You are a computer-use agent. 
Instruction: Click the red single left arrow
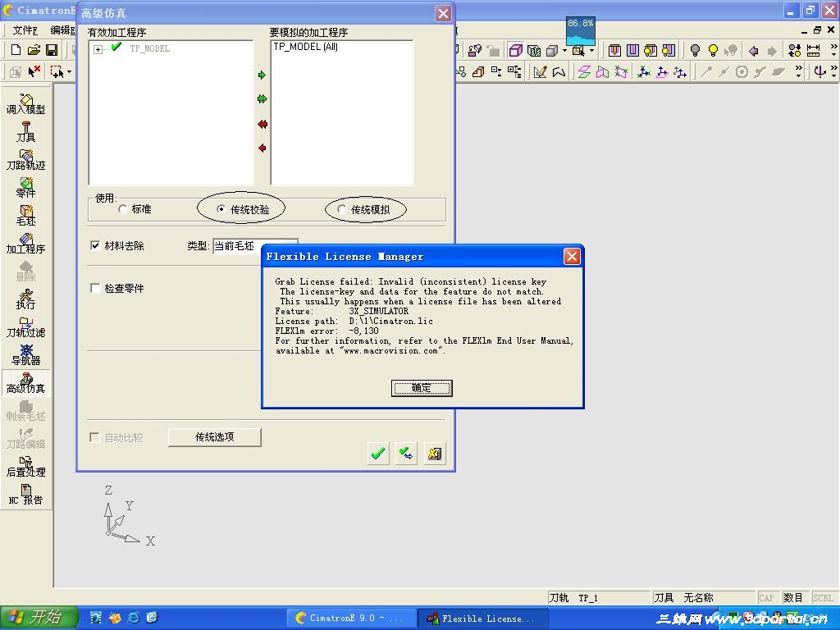(262, 148)
